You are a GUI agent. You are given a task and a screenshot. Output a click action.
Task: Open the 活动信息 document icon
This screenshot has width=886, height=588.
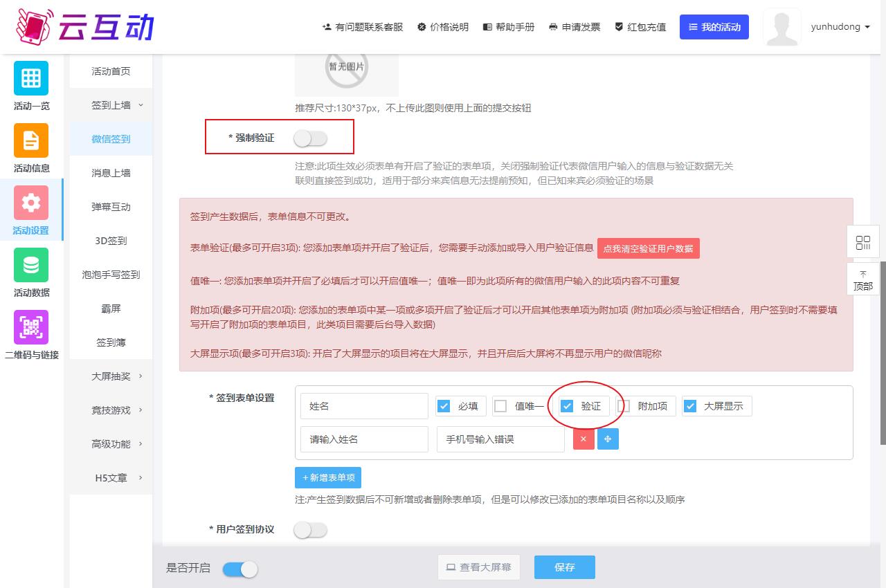click(x=31, y=140)
